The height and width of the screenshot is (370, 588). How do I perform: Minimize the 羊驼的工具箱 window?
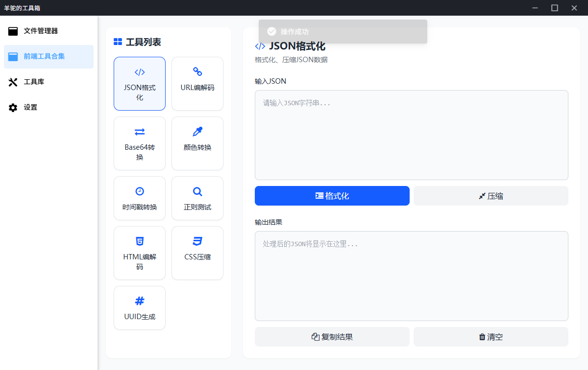click(x=535, y=8)
